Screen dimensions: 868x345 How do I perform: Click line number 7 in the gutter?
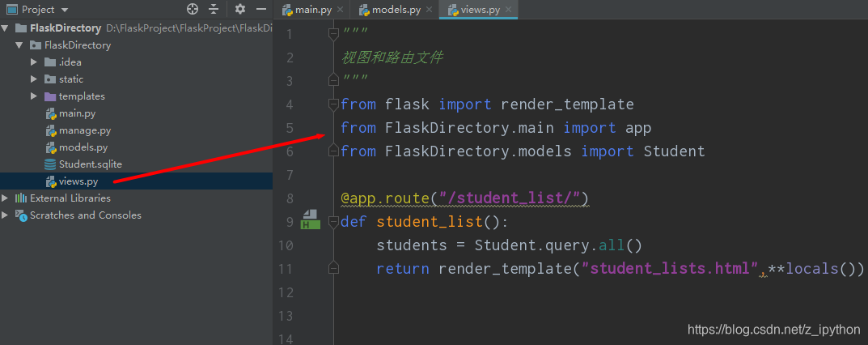coord(290,175)
